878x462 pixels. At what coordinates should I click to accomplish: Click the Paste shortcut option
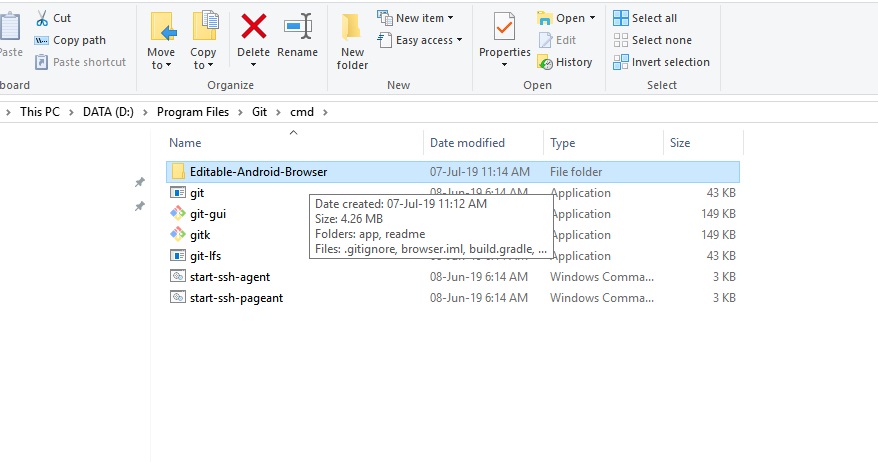pos(81,62)
